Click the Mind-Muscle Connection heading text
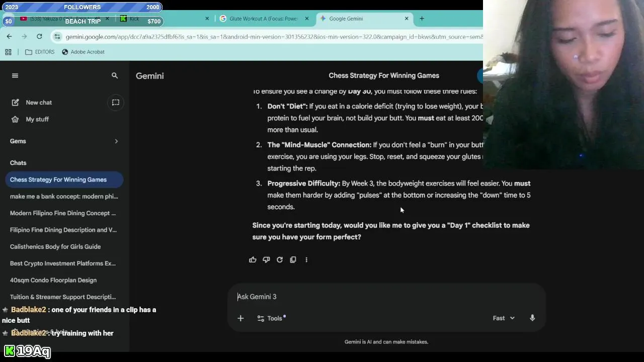The width and height of the screenshot is (644, 362). pos(319,145)
